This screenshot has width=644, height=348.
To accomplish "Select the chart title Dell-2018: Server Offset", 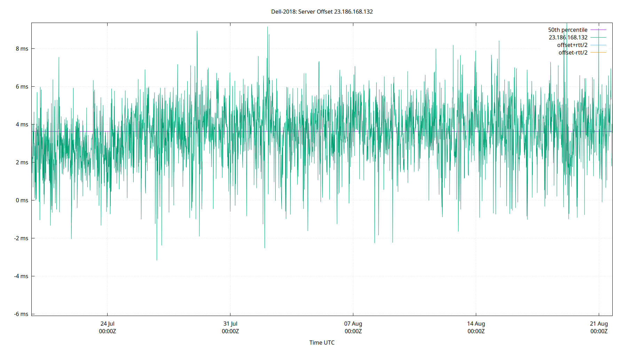I will click(322, 11).
